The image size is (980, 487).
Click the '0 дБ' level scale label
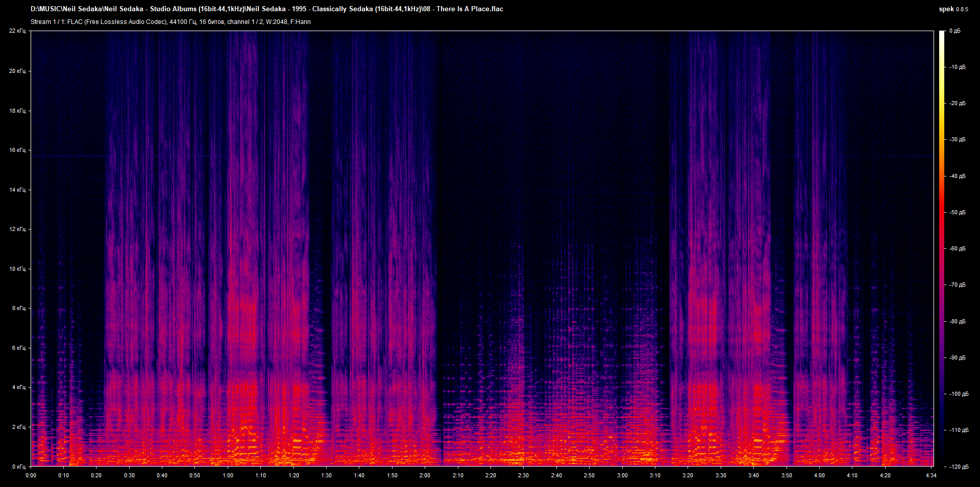pos(955,31)
